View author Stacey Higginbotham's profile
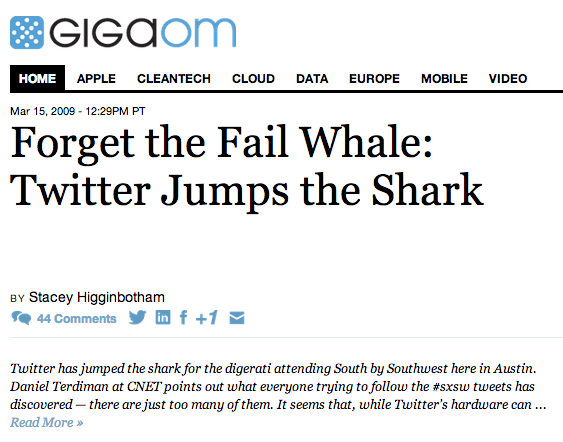The width and height of the screenshot is (563, 442). [97, 297]
